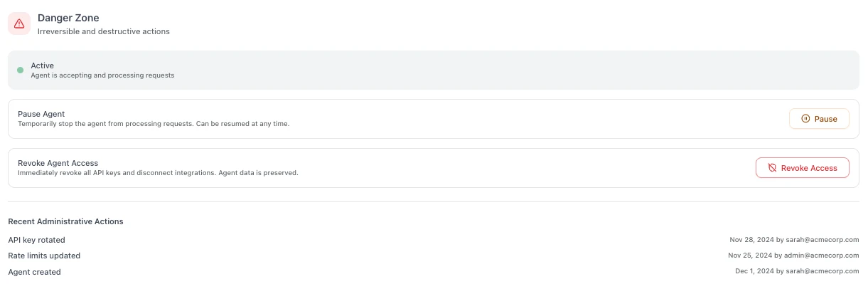Click the Recent Administrative Actions heading
The width and height of the screenshot is (868, 284).
click(x=65, y=221)
